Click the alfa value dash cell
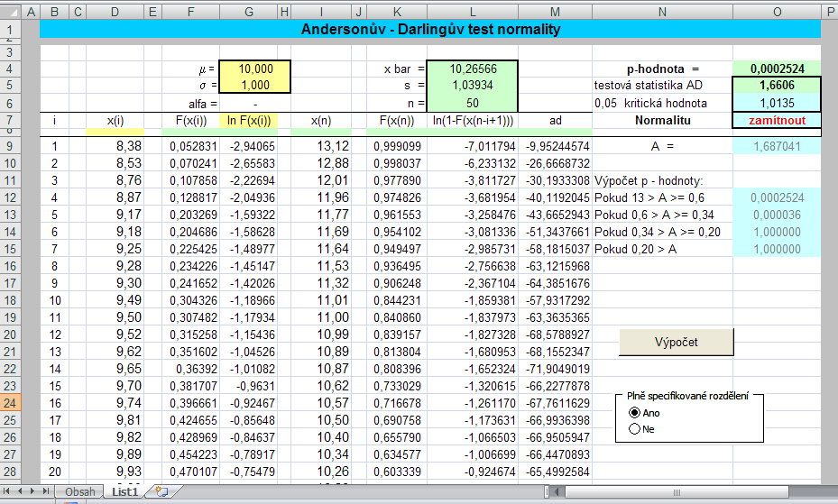The height and width of the screenshot is (504, 838). (x=255, y=104)
